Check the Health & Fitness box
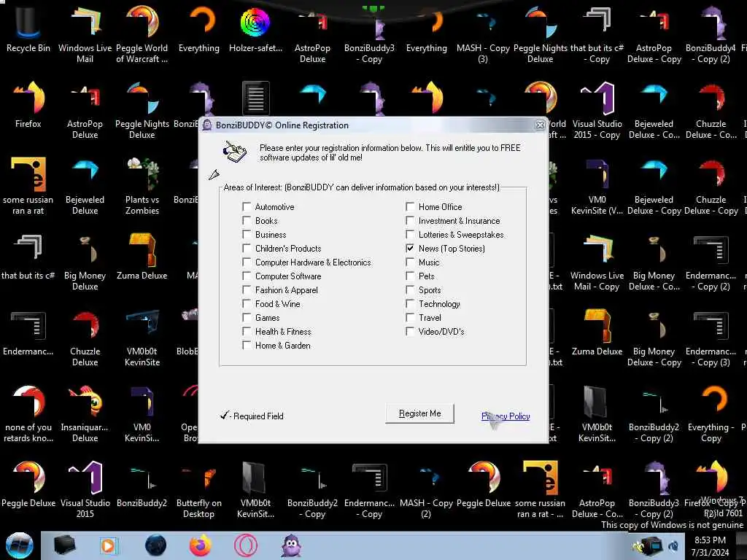Screen dimensions: 747x560 click(x=247, y=332)
